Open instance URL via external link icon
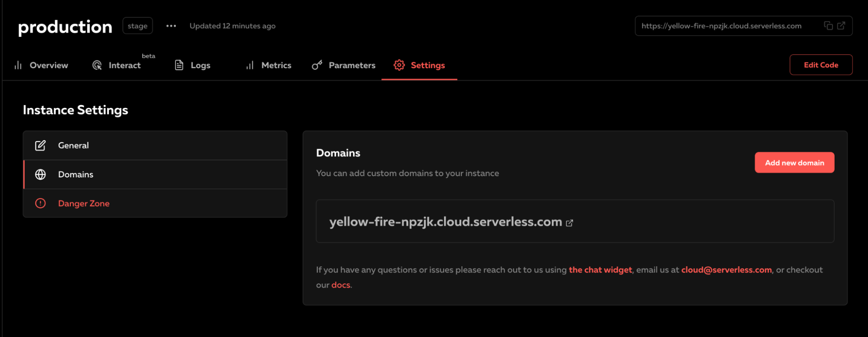The width and height of the screenshot is (868, 337). 841,26
